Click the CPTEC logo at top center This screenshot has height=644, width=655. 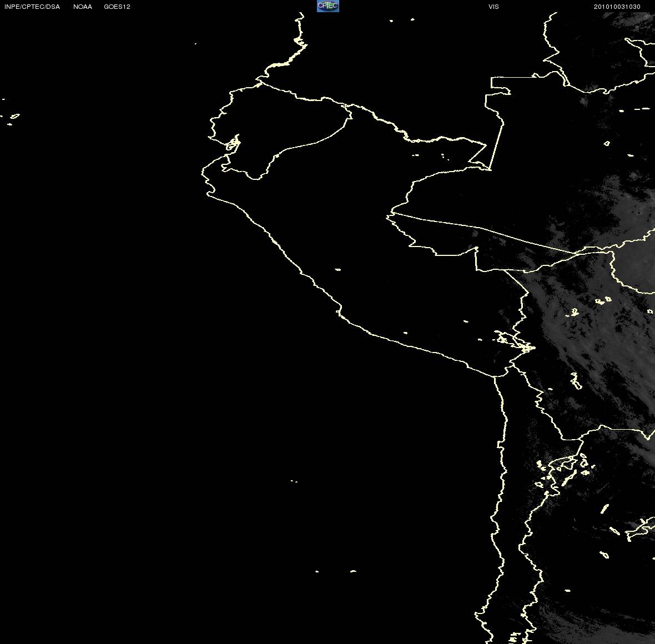tap(328, 6)
